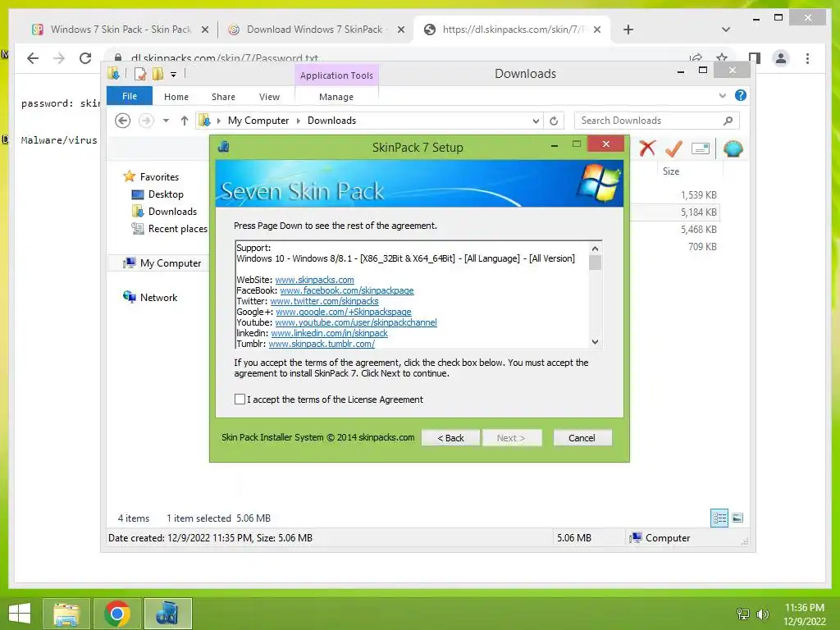Open the Facebook skinpackpage link

click(347, 290)
